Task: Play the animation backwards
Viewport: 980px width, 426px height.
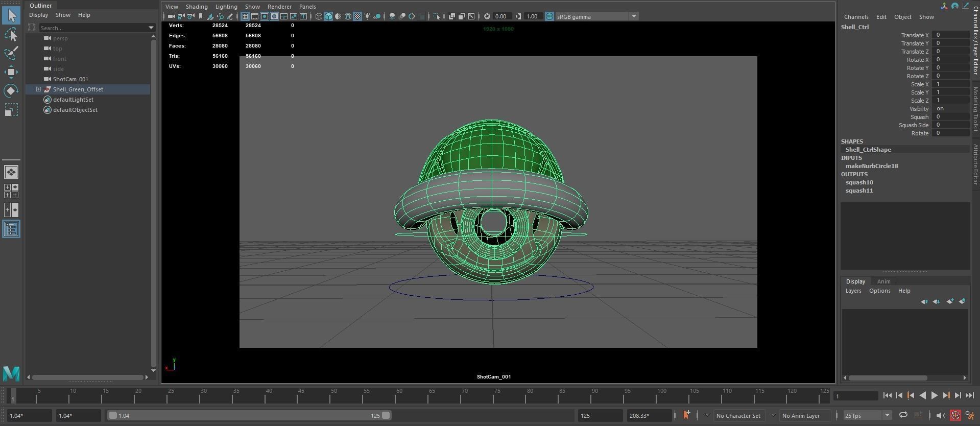Action: [x=922, y=395]
